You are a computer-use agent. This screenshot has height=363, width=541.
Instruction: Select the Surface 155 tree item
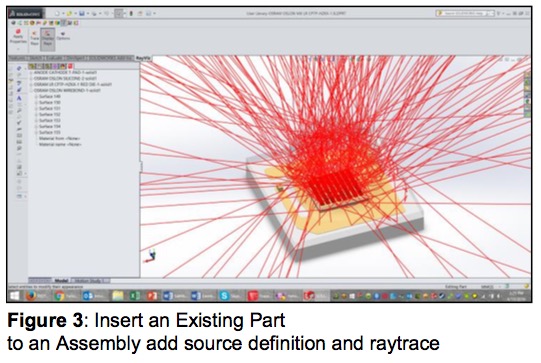coord(50,133)
